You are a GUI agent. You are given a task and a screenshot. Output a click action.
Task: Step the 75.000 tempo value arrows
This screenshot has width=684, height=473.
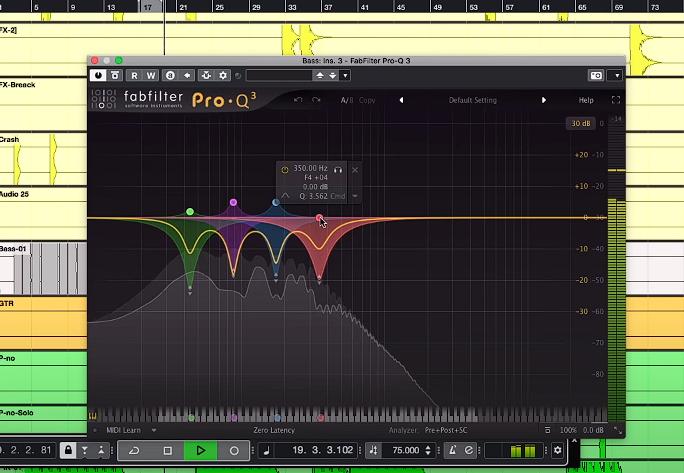(428, 450)
